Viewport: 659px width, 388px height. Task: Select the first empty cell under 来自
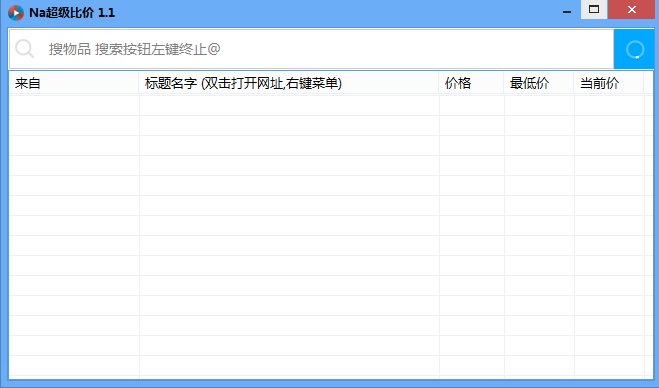click(x=74, y=106)
